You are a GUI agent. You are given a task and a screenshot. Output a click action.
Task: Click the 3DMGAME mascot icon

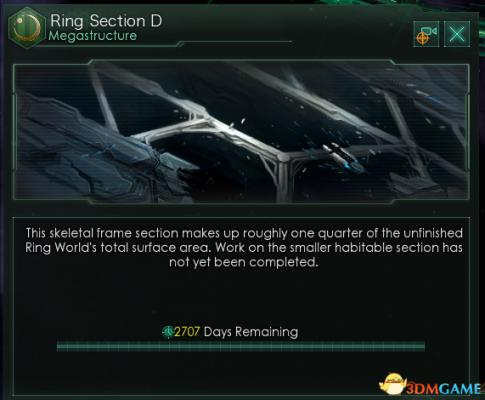tap(393, 384)
